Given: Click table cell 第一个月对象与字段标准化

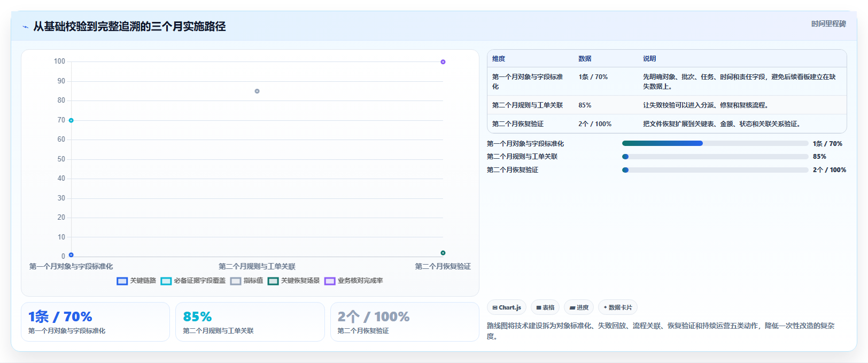Looking at the screenshot, I should pyautogui.click(x=528, y=82).
